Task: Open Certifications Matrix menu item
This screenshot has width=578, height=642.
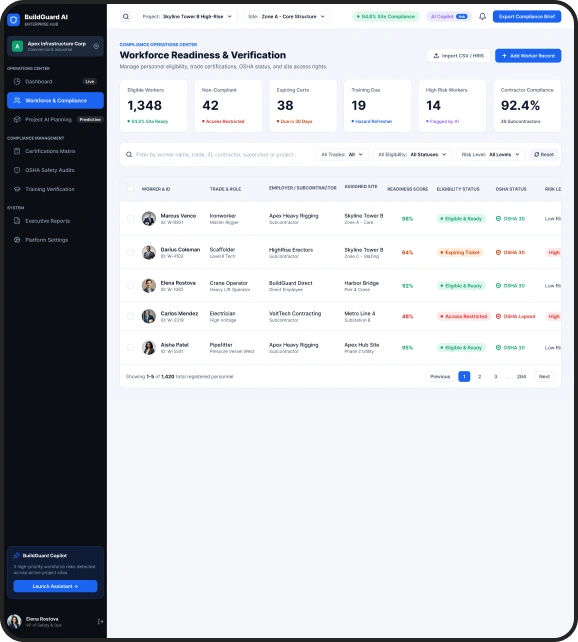Action: click(x=55, y=151)
